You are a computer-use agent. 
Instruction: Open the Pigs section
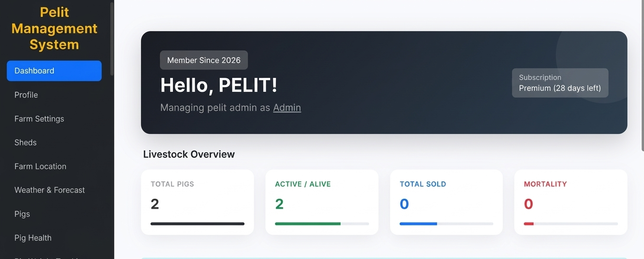point(22,214)
